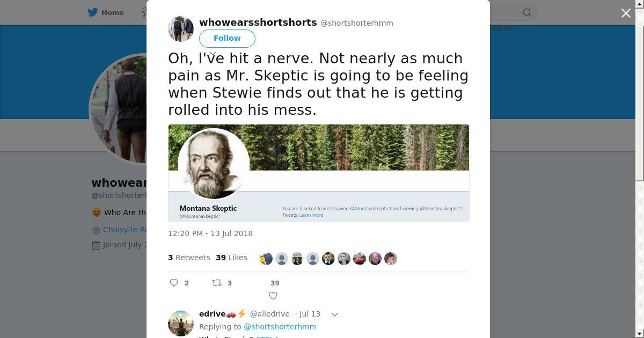Click the reply speech bubble icon

(x=174, y=283)
